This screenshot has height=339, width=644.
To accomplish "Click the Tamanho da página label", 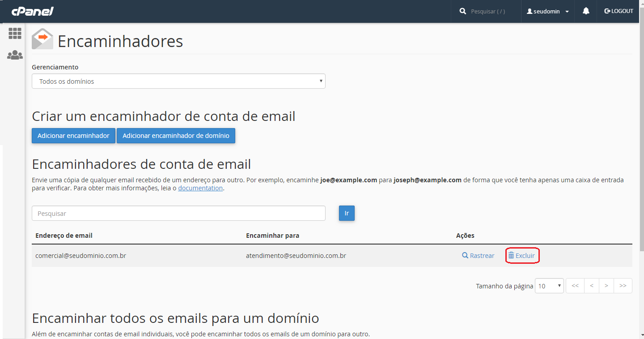I will 504,286.
